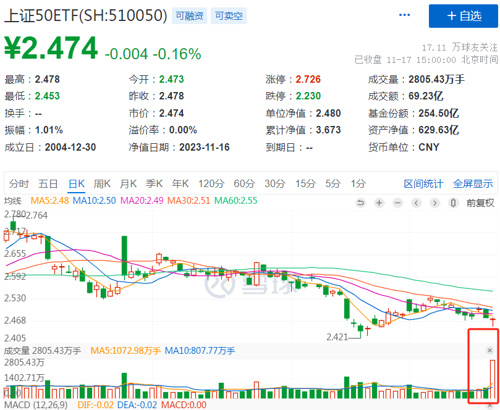
Task: Click the 2.764 high-price chart annotation
Action: coord(37,215)
